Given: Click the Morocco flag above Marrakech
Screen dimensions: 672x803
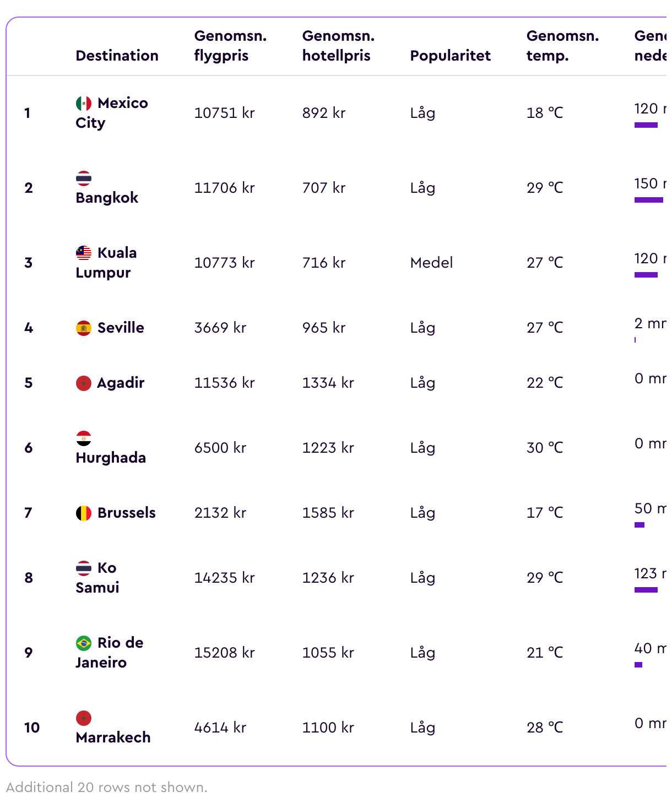Looking at the screenshot, I should (84, 718).
